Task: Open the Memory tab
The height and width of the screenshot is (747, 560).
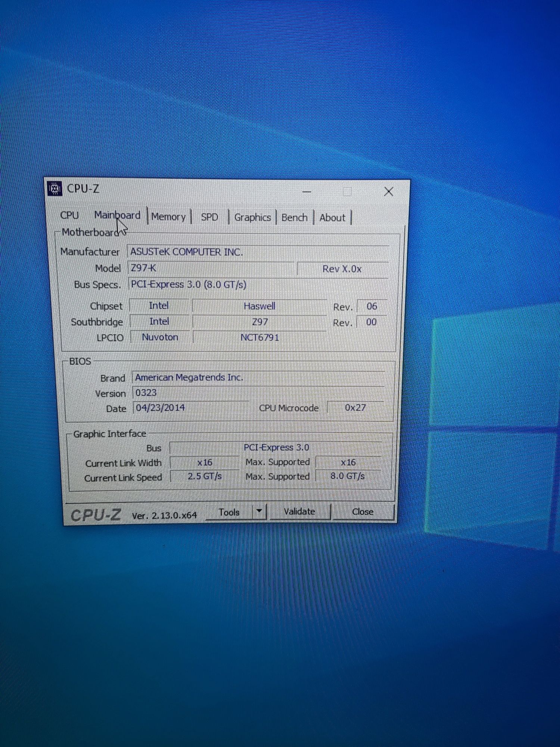Action: [x=168, y=217]
